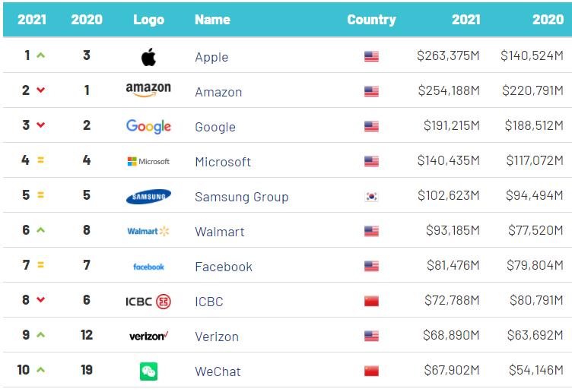Click the green WeChat logo icon
The width and height of the screenshot is (572, 392).
[148, 371]
